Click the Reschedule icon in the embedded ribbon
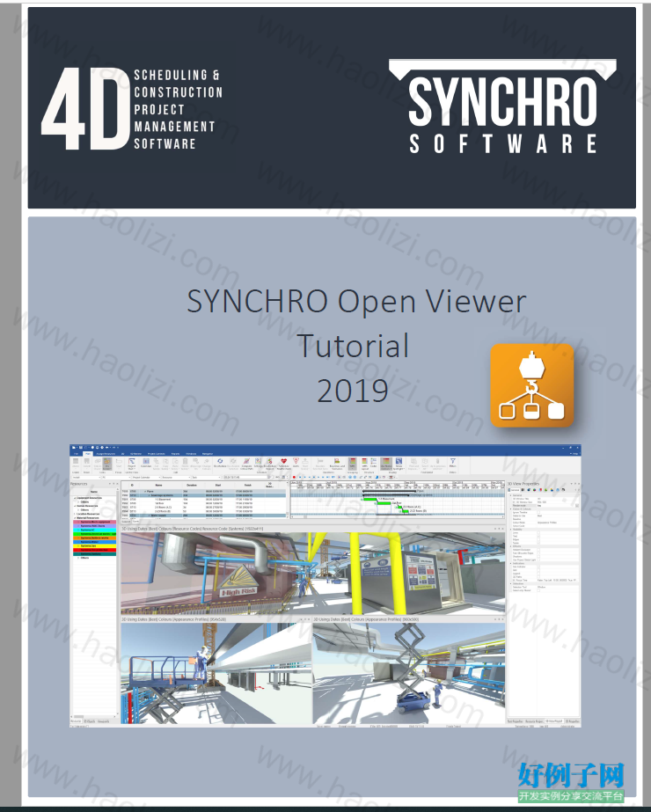Screen dimensions: 651x812 (x=220, y=463)
